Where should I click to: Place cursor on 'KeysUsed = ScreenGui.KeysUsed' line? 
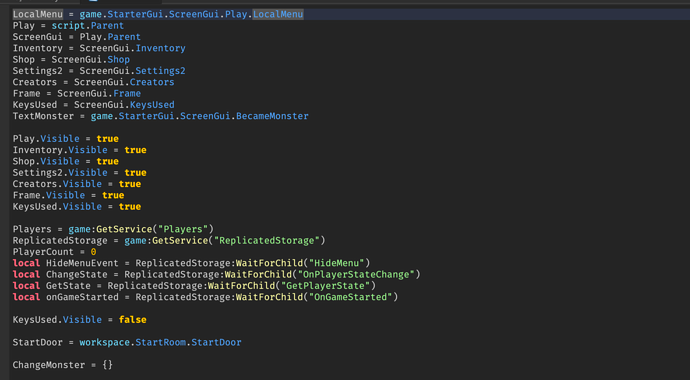click(93, 105)
